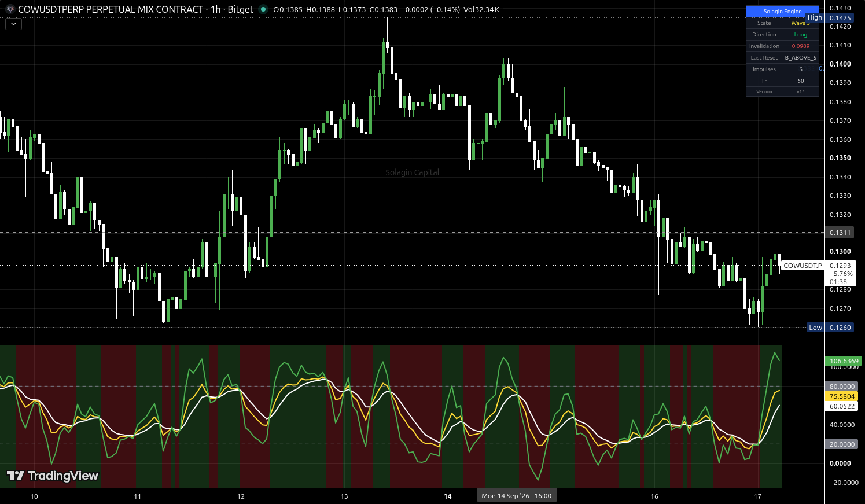Click the COWUSDT.P current price label
The height and width of the screenshot is (504, 865).
pos(803,266)
